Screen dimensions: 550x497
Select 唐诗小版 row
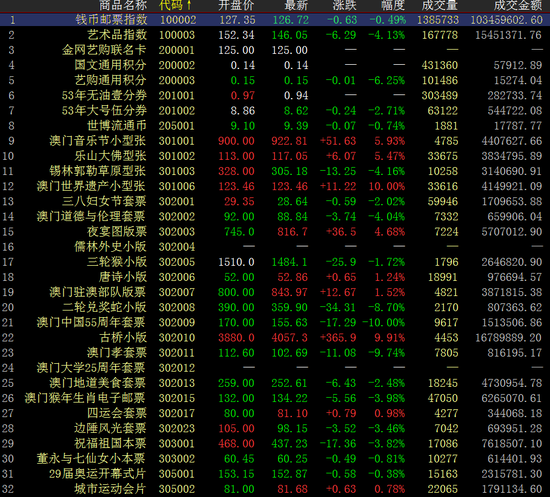click(x=275, y=277)
